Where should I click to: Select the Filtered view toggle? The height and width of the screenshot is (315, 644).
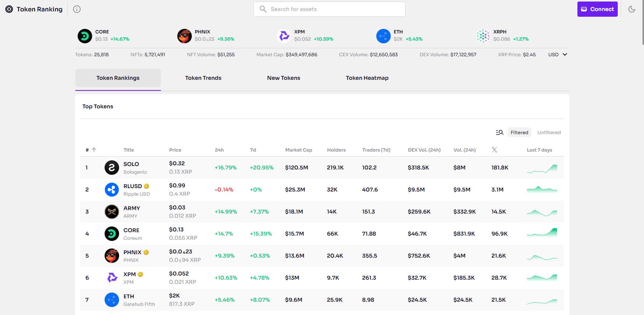pyautogui.click(x=519, y=132)
